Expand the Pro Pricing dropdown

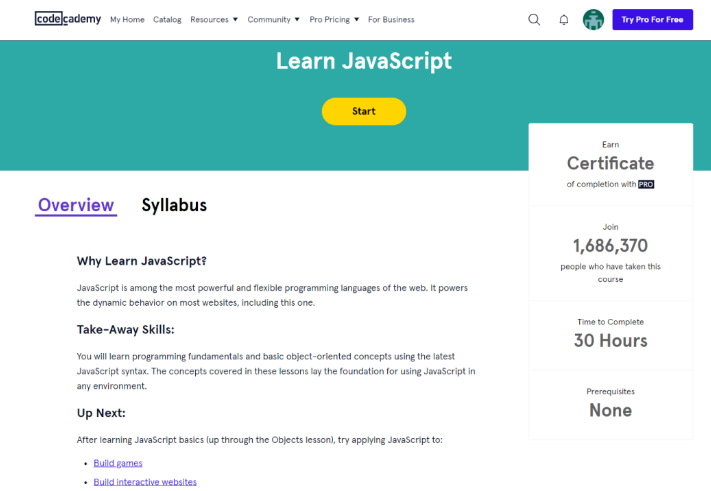coord(334,19)
